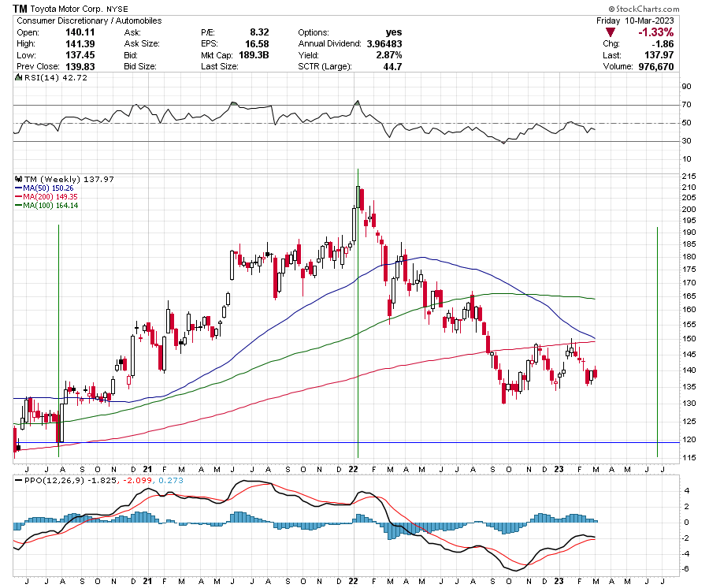Viewport: 709px width, 588px height.
Task: Click the red down-triangle change indicator
Action: pos(611,32)
